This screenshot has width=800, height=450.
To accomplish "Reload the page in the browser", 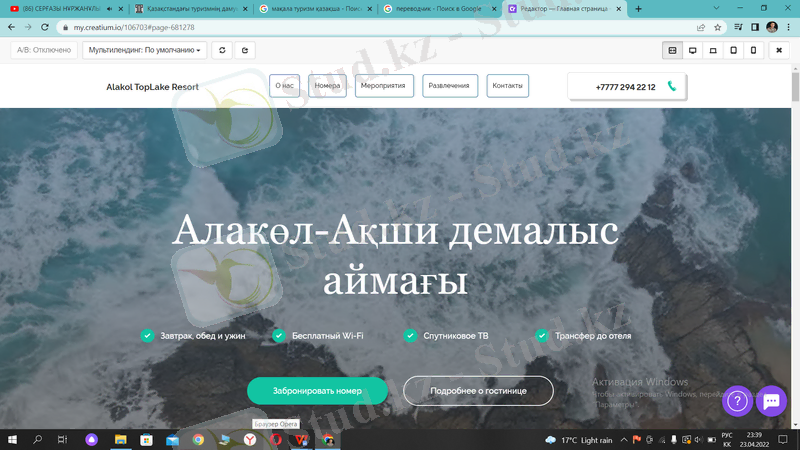I will tap(44, 27).
